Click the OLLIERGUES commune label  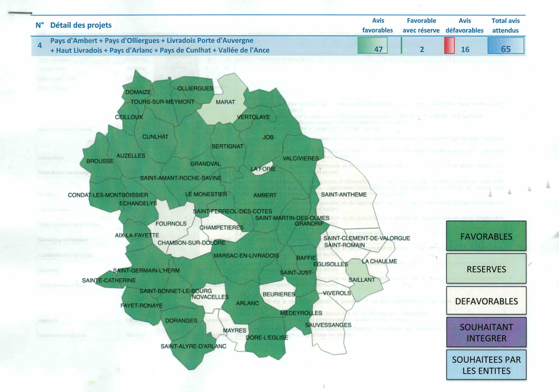click(x=195, y=88)
